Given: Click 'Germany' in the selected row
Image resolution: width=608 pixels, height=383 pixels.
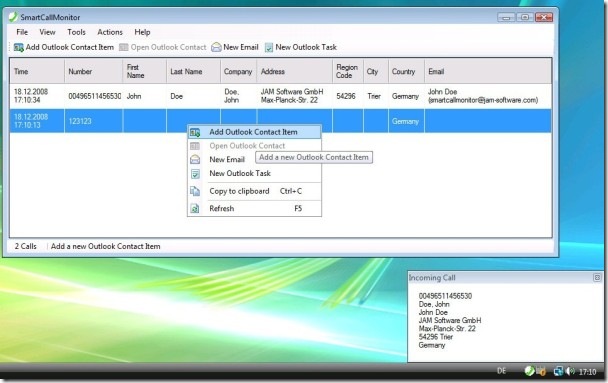Looking at the screenshot, I should click(x=405, y=121).
